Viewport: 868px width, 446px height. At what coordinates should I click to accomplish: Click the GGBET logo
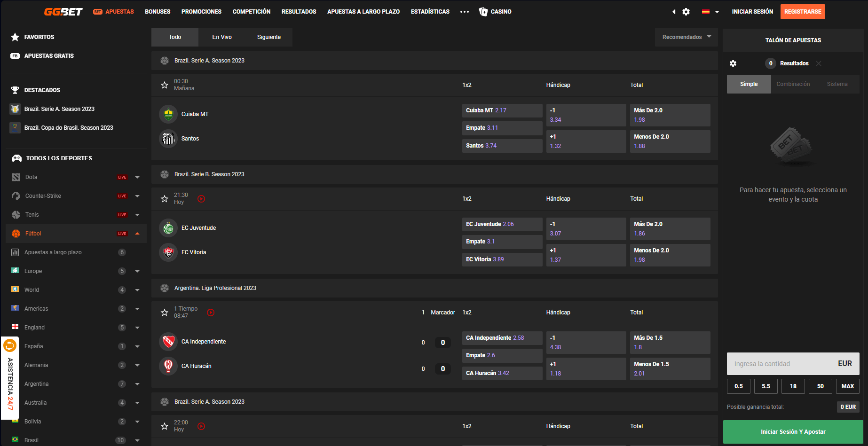pyautogui.click(x=63, y=12)
